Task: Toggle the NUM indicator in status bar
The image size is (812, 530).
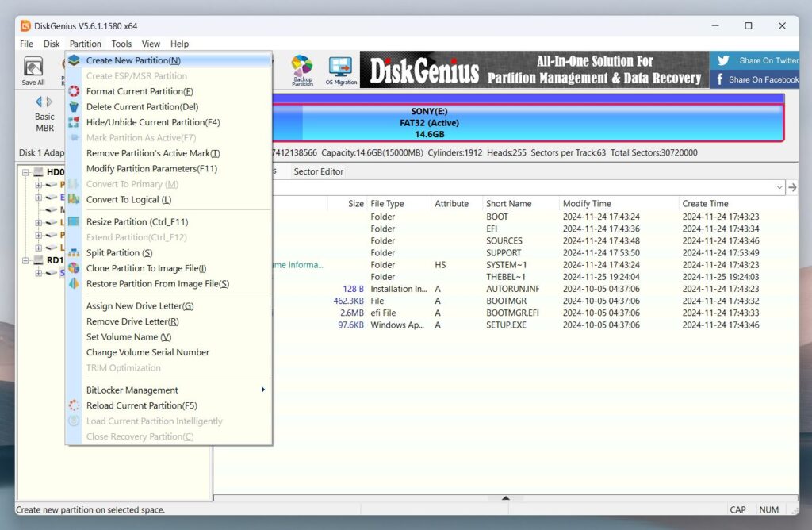Action: coord(770,509)
